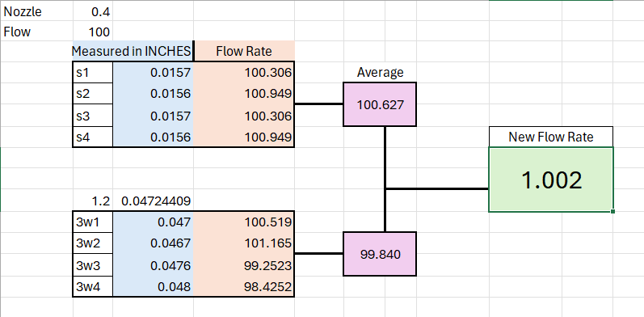The width and height of the screenshot is (644, 317).
Task: Select s3 measurement cell 0.0157
Action: [153, 116]
